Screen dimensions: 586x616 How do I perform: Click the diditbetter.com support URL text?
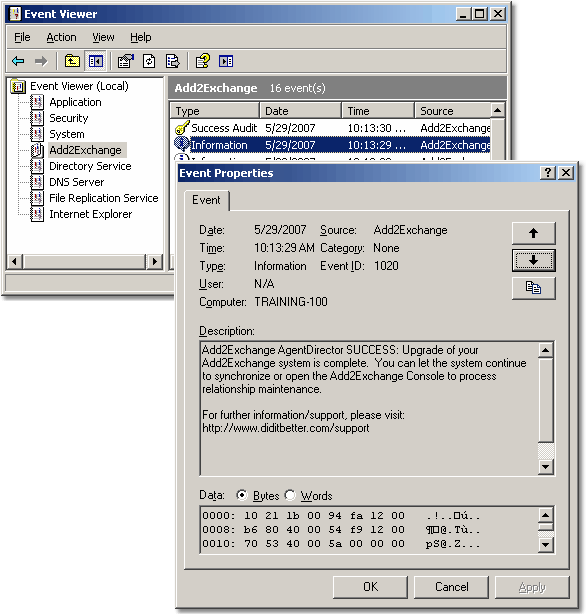click(x=286, y=428)
